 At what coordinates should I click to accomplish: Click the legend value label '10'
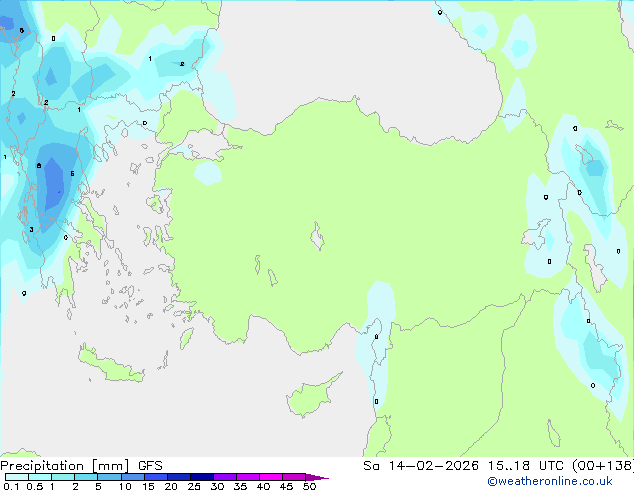(125, 486)
